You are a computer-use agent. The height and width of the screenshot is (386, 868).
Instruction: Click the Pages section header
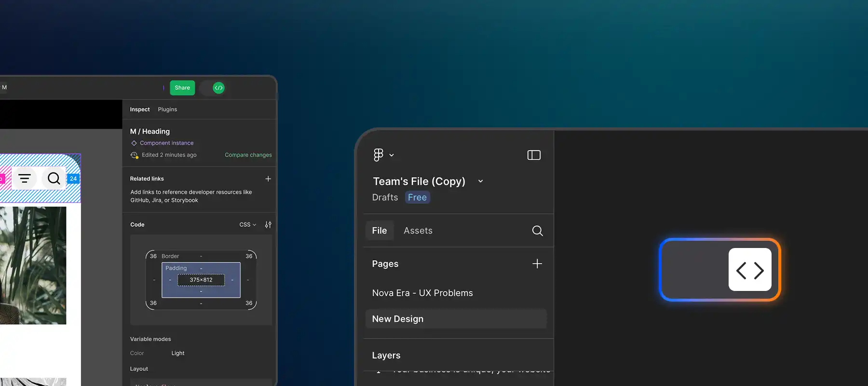point(385,264)
